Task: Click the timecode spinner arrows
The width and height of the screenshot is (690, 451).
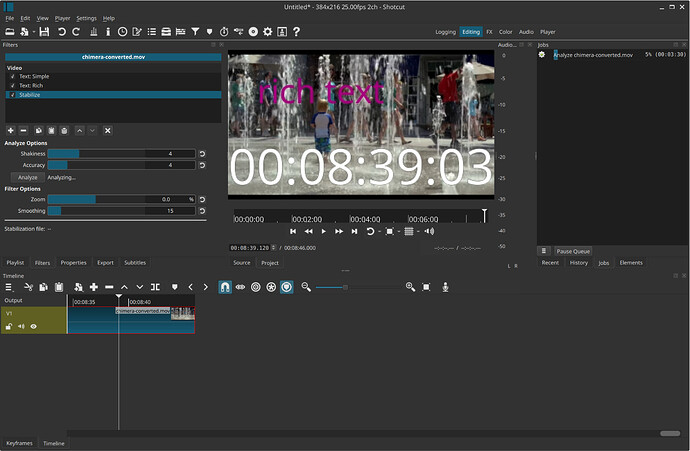Action: [x=274, y=248]
